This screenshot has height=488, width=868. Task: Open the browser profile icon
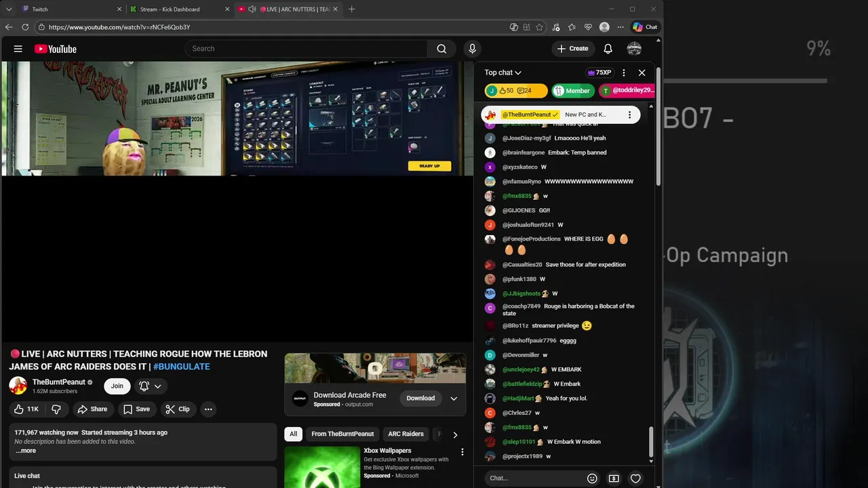pos(604,27)
